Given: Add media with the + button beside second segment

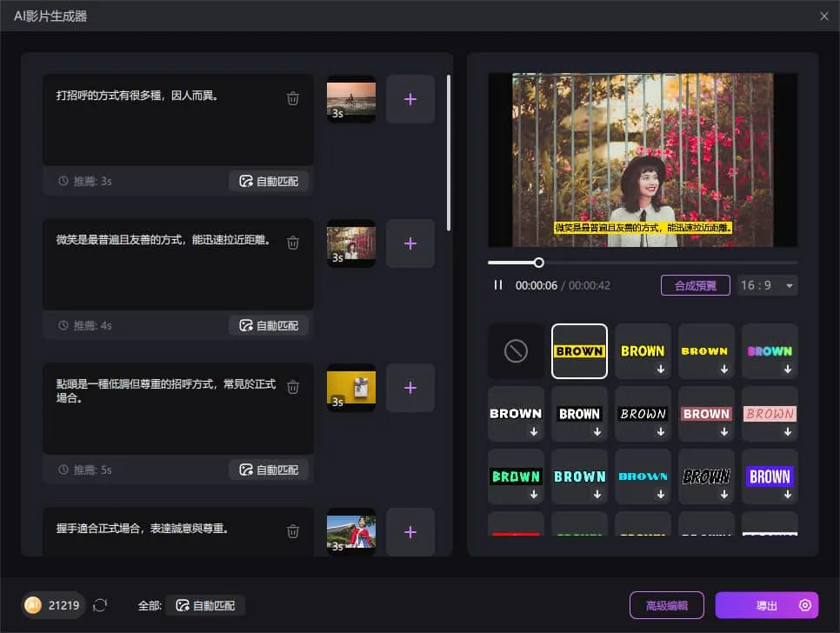Looking at the screenshot, I should [410, 243].
